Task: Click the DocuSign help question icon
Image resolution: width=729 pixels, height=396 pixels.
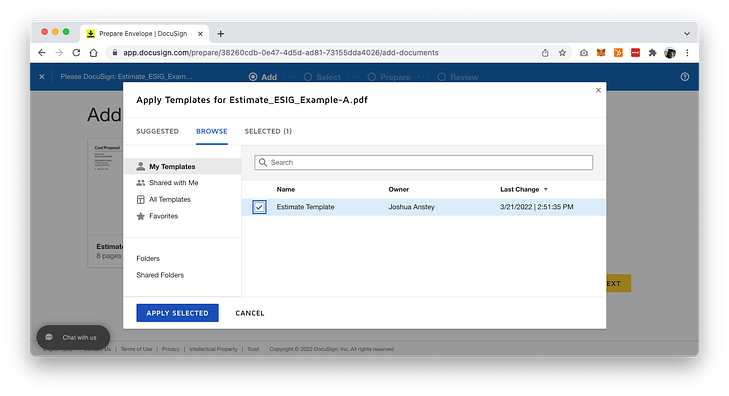Action: point(685,77)
